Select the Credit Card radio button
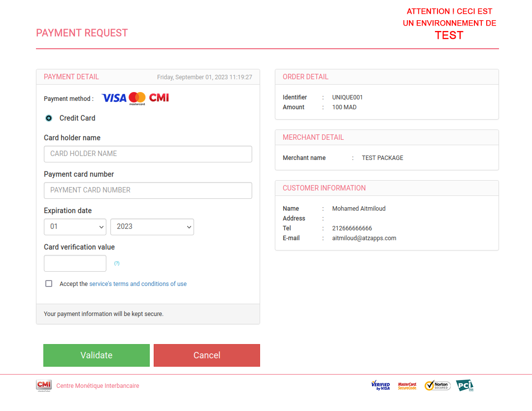This screenshot has height=411, width=532. (49, 118)
